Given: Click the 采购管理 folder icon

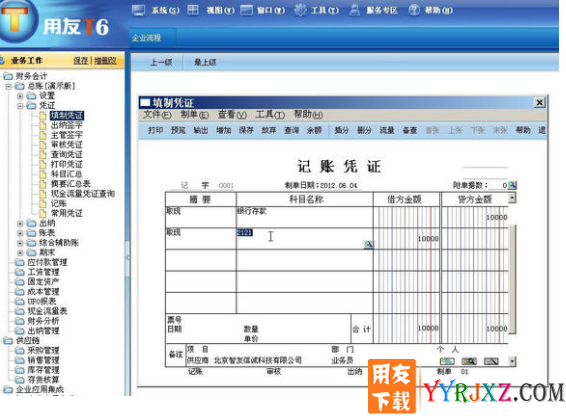Looking at the screenshot, I should click(19, 350).
